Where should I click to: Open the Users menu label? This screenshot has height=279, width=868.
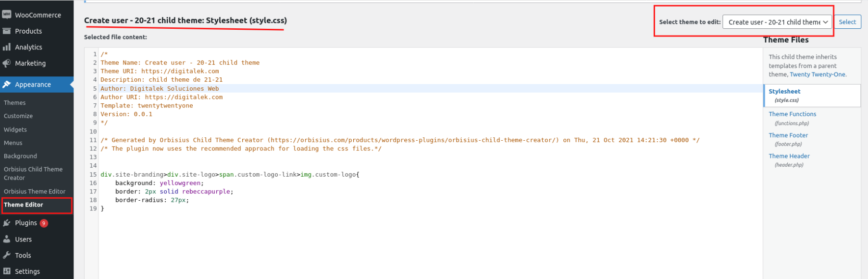[x=23, y=239]
